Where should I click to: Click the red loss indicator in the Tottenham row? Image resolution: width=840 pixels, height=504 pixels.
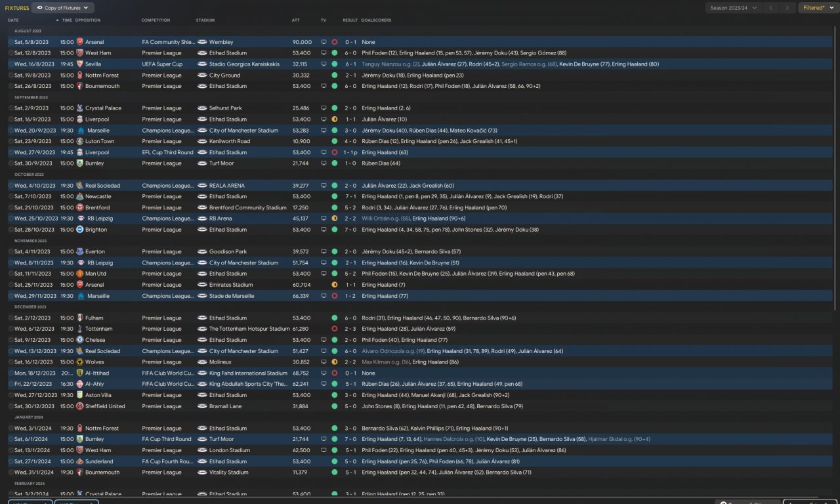335,329
